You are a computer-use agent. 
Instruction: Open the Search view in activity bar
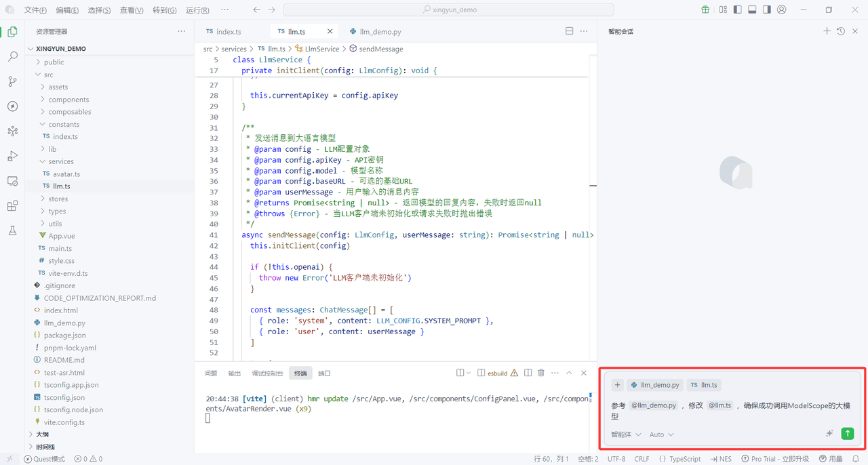12,57
